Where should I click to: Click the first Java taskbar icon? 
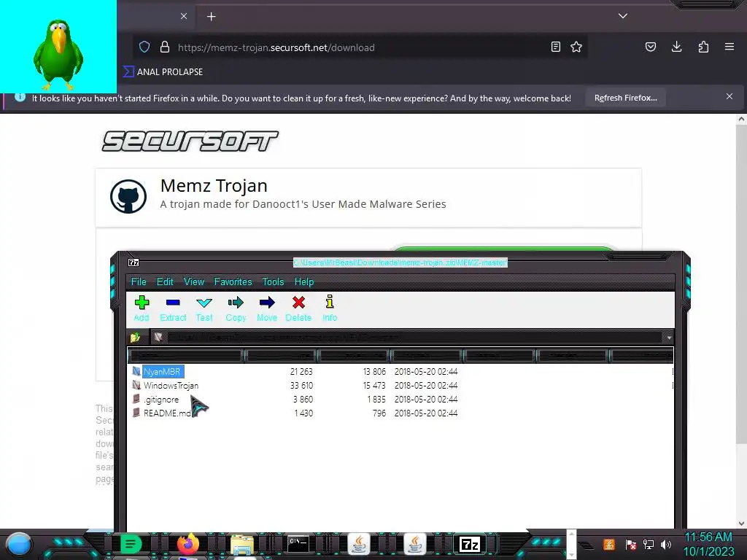tap(359, 544)
